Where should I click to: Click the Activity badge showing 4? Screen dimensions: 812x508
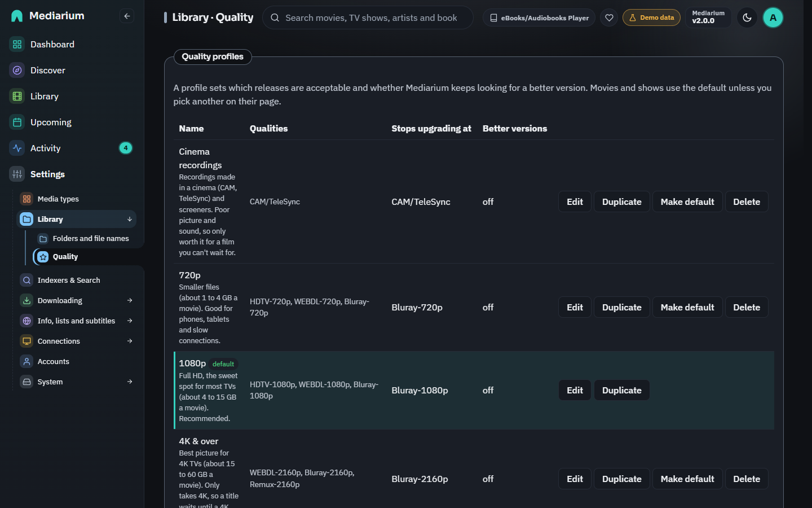126,148
